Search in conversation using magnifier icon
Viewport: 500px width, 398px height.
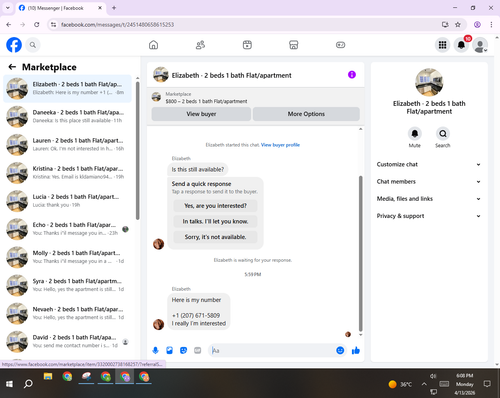(443, 134)
